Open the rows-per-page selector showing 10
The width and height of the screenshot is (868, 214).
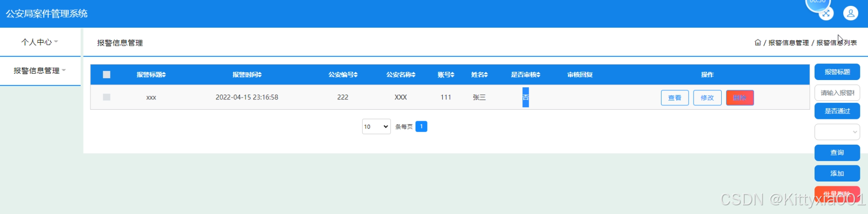coord(376,127)
